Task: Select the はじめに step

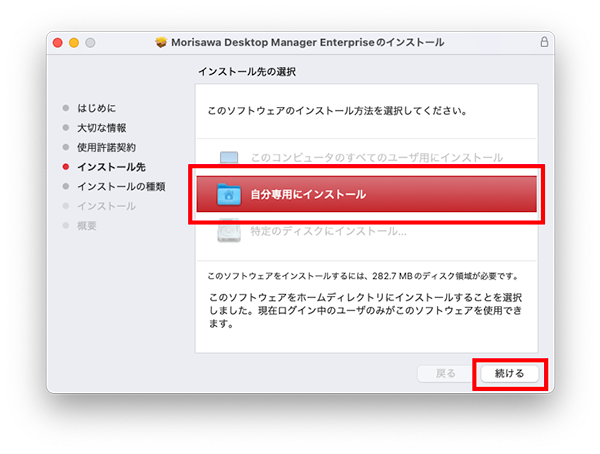Action: [96, 108]
